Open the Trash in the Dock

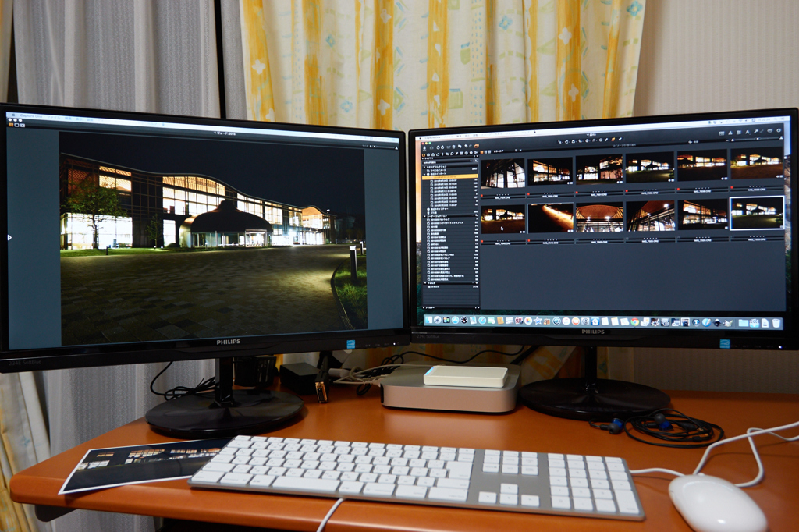point(776,323)
